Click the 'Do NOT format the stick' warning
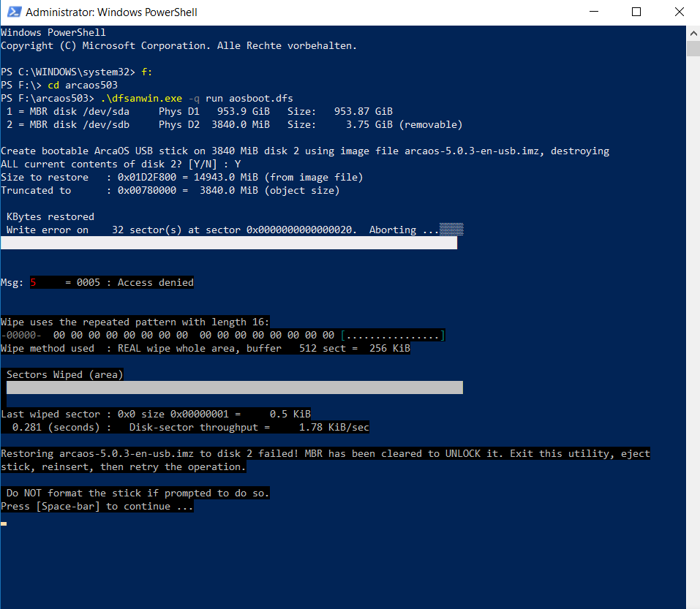This screenshot has width=700, height=609. 138,493
